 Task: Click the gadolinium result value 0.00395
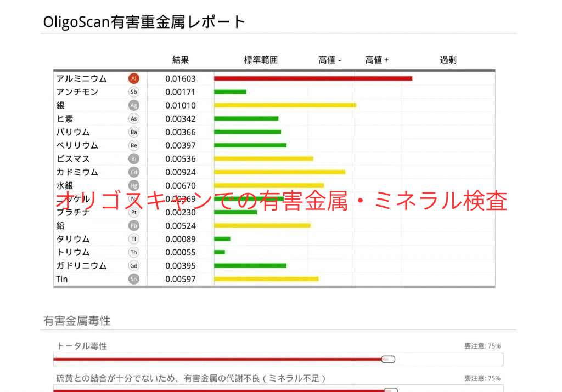(x=180, y=266)
